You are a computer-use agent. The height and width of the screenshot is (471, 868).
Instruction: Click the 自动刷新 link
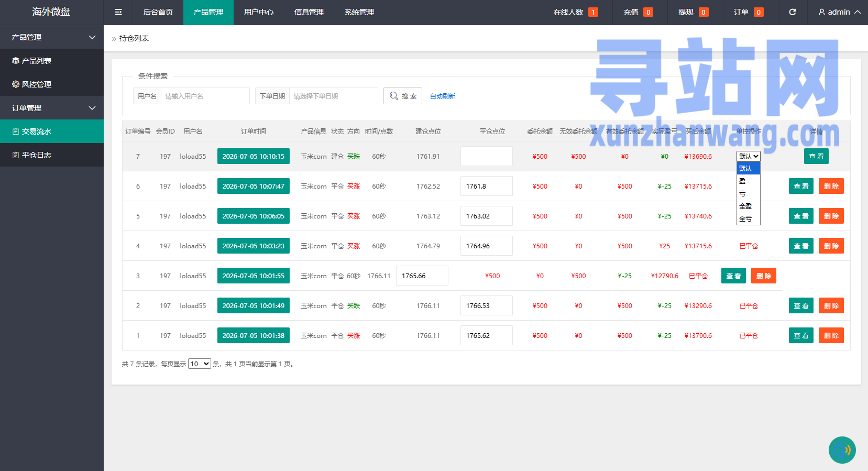coord(443,96)
